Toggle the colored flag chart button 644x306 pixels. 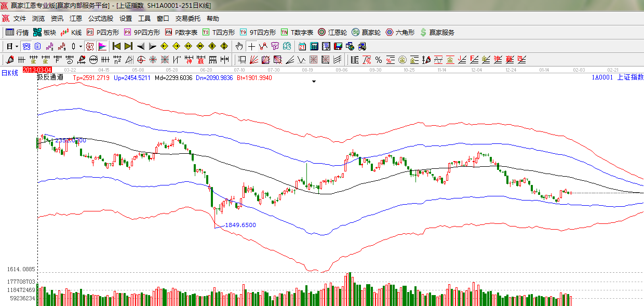(x=102, y=46)
